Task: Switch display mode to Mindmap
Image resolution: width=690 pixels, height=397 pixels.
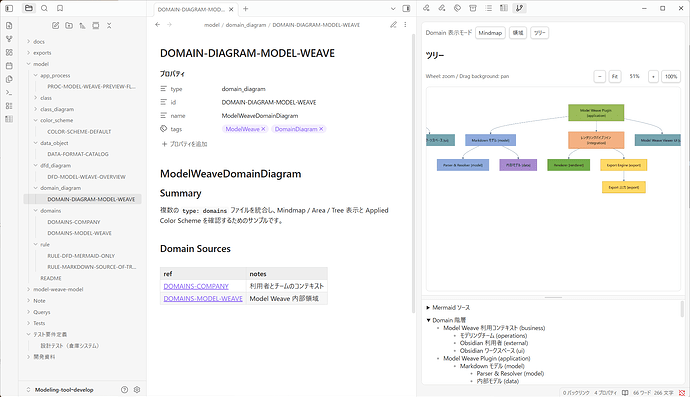Action: 490,33
